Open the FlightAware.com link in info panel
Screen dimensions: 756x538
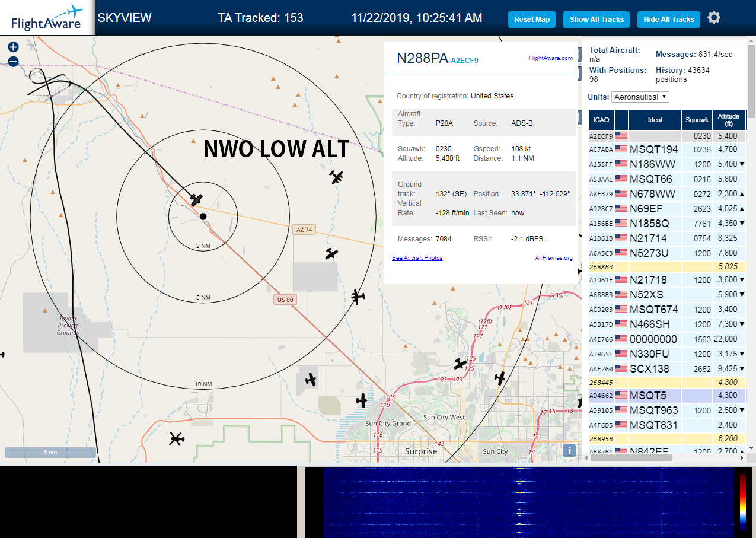[551, 58]
